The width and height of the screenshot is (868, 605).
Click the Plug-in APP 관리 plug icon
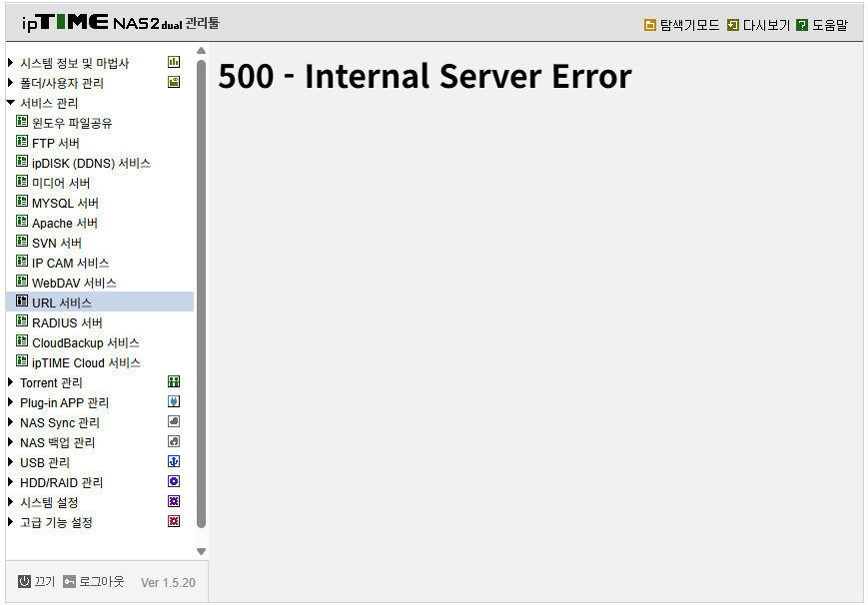point(174,401)
